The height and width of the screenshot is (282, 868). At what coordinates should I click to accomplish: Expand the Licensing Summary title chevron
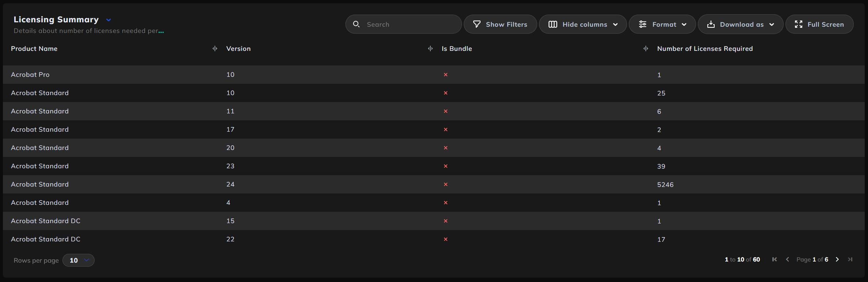[x=108, y=20]
